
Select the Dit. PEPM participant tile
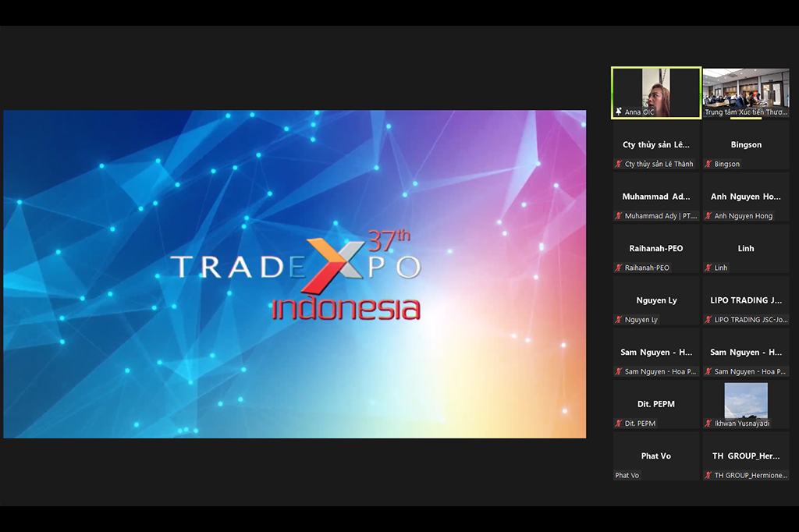coord(656,404)
